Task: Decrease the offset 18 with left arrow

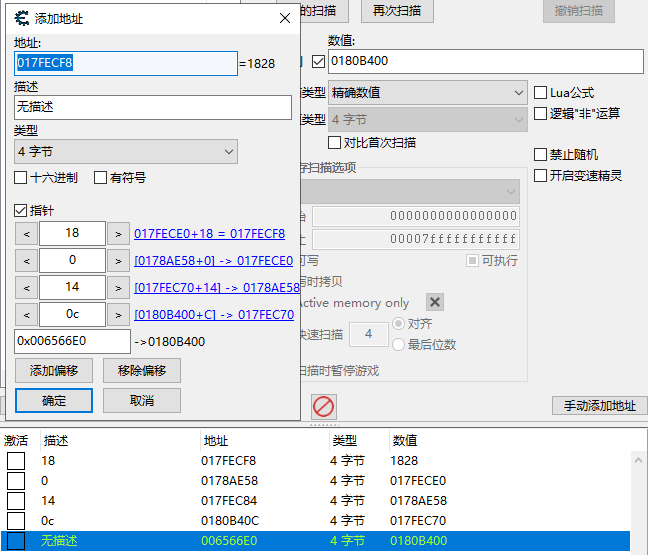Action: (26, 234)
